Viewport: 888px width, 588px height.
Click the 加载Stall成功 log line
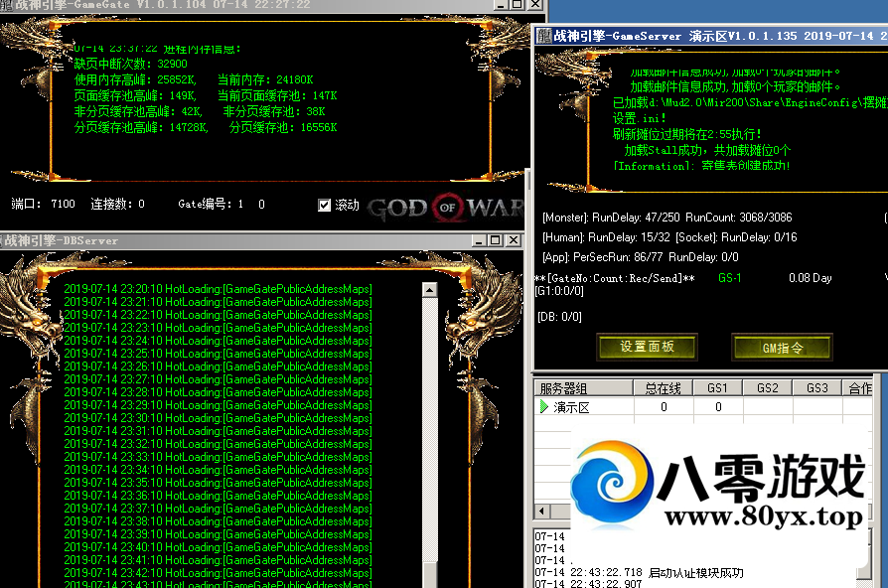click(707, 150)
